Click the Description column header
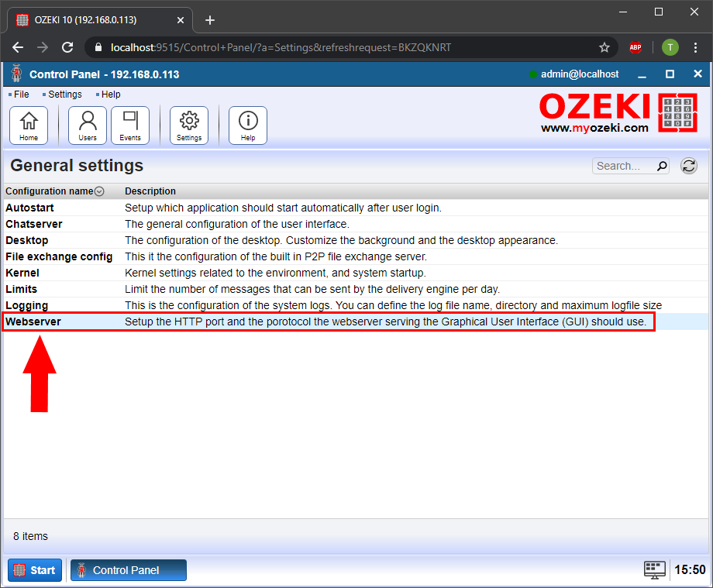Viewport: 713px width, 588px height. tap(150, 191)
